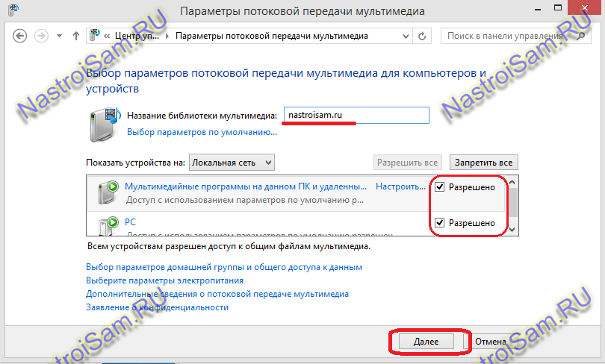Image resolution: width=605 pixels, height=364 pixels.
Task: Click the Forward navigation arrow
Action: pos(41,37)
